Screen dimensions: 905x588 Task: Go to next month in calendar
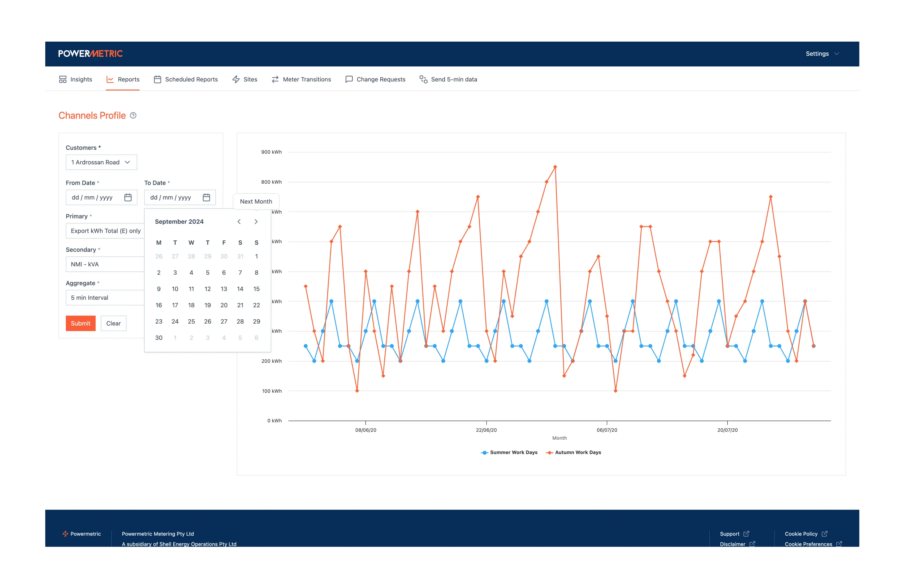coord(256,222)
